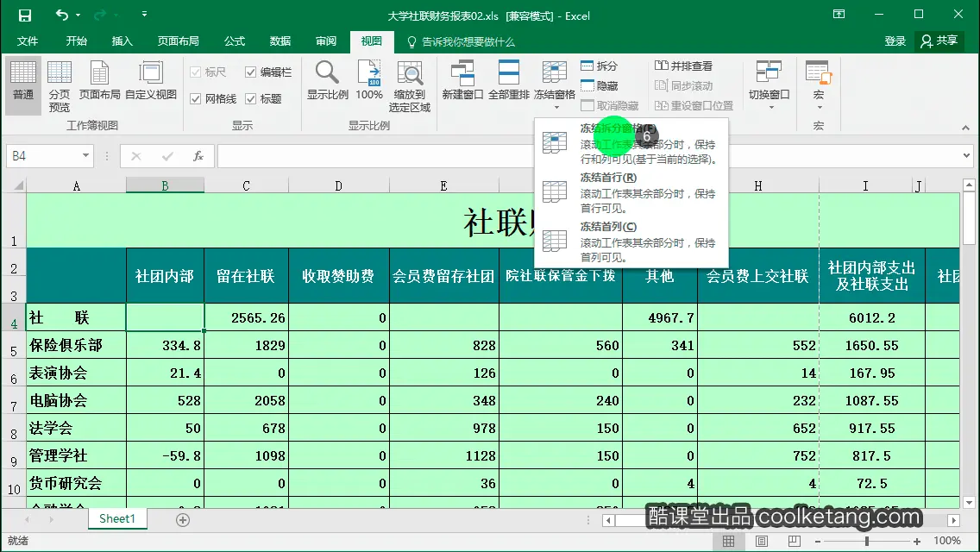The width and height of the screenshot is (980, 552).
Task: Select all cells corner triangle
Action: pos(18,185)
